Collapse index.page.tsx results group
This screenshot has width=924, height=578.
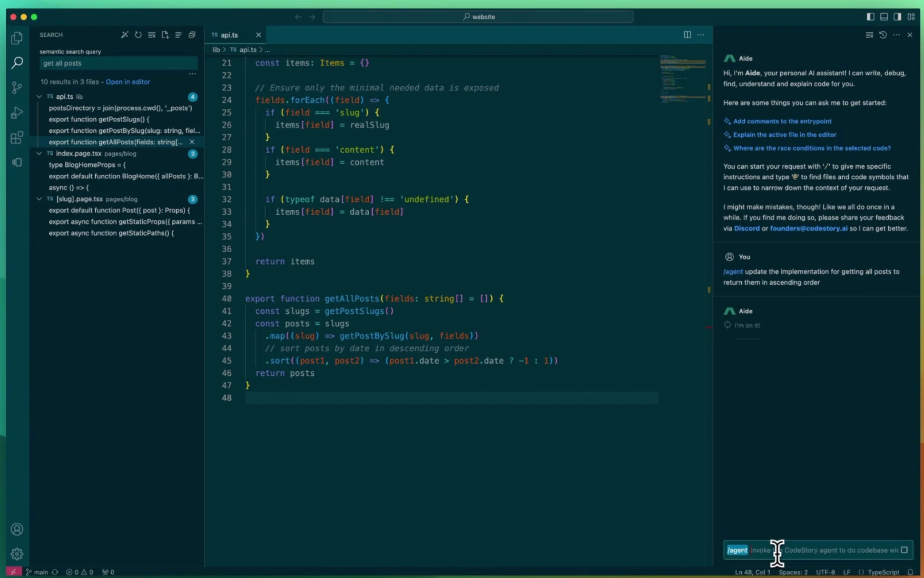point(39,154)
